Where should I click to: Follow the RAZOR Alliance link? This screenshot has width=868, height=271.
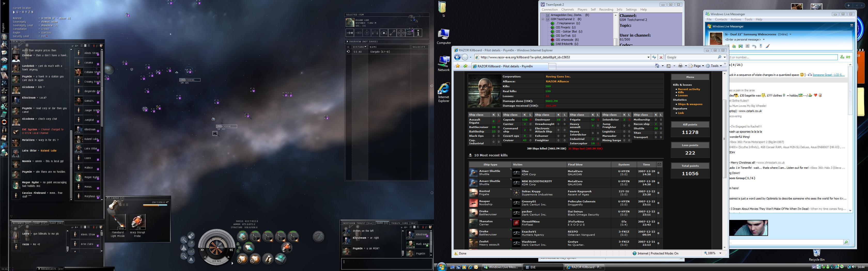(557, 82)
